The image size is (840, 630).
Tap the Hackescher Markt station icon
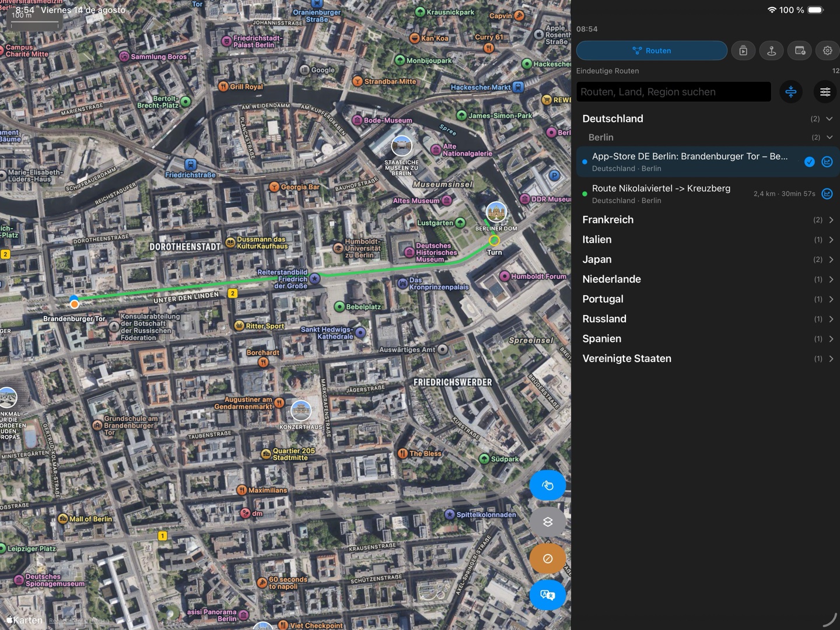518,87
